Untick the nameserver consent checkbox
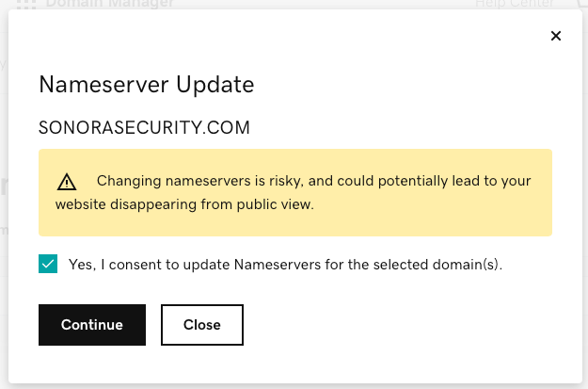This screenshot has width=588, height=389. click(48, 264)
